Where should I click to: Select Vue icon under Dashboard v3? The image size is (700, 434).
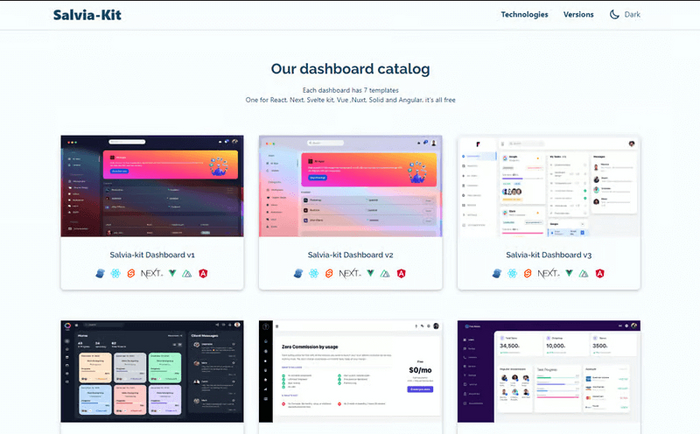point(569,273)
